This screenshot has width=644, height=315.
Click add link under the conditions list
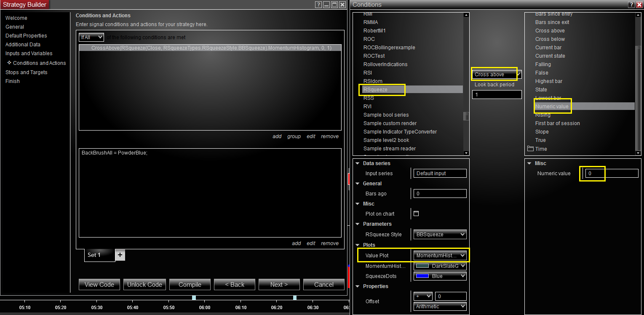[x=277, y=136]
